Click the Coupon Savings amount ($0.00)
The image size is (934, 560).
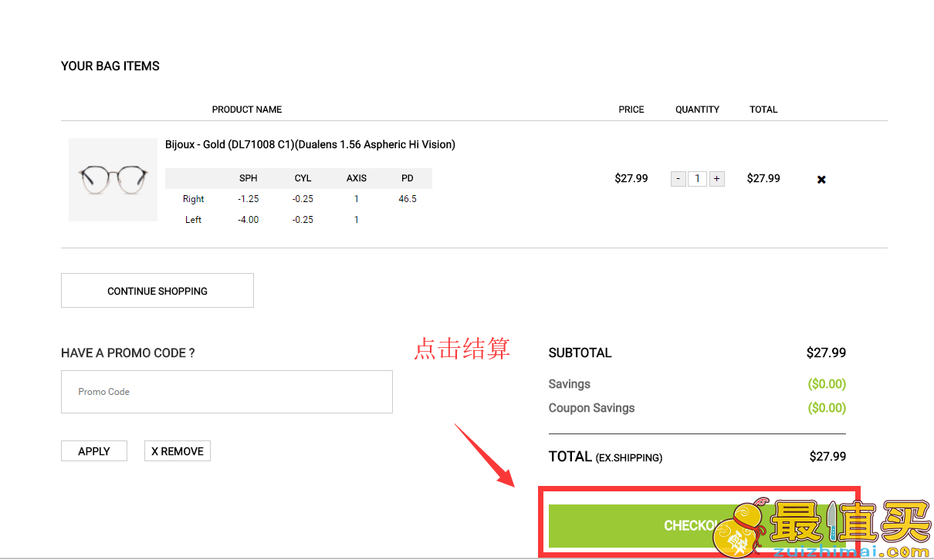tap(827, 408)
